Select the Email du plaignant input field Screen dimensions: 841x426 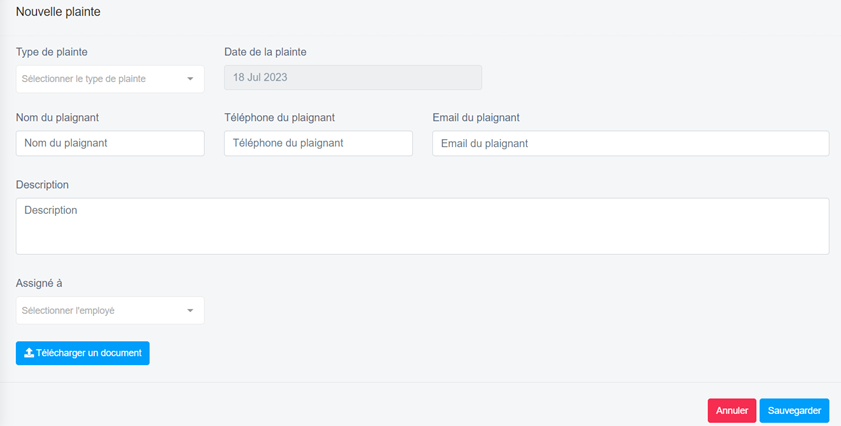630,143
